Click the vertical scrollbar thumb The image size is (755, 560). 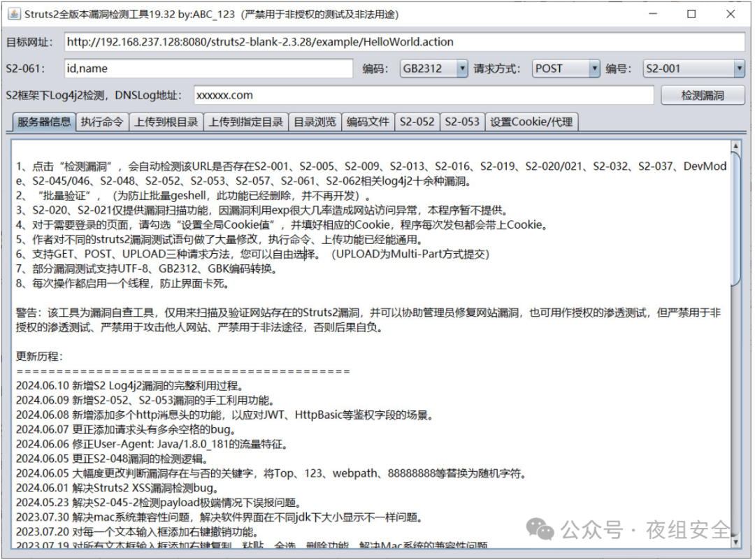[x=735, y=219]
